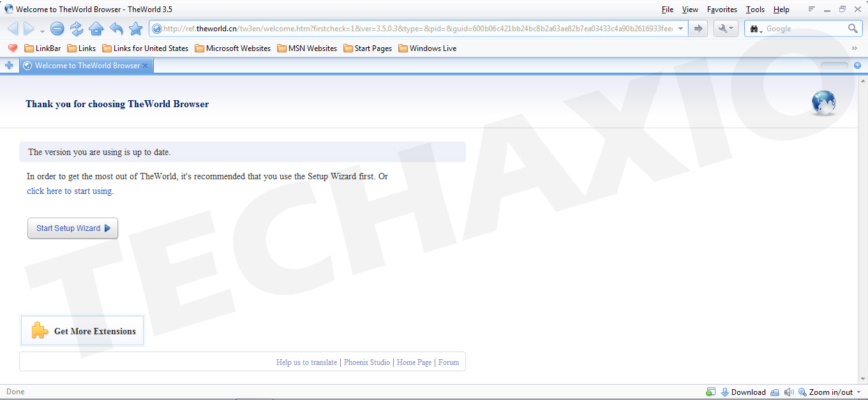
Task: Select the Welcome to TheWorld Browser tab
Action: point(87,66)
